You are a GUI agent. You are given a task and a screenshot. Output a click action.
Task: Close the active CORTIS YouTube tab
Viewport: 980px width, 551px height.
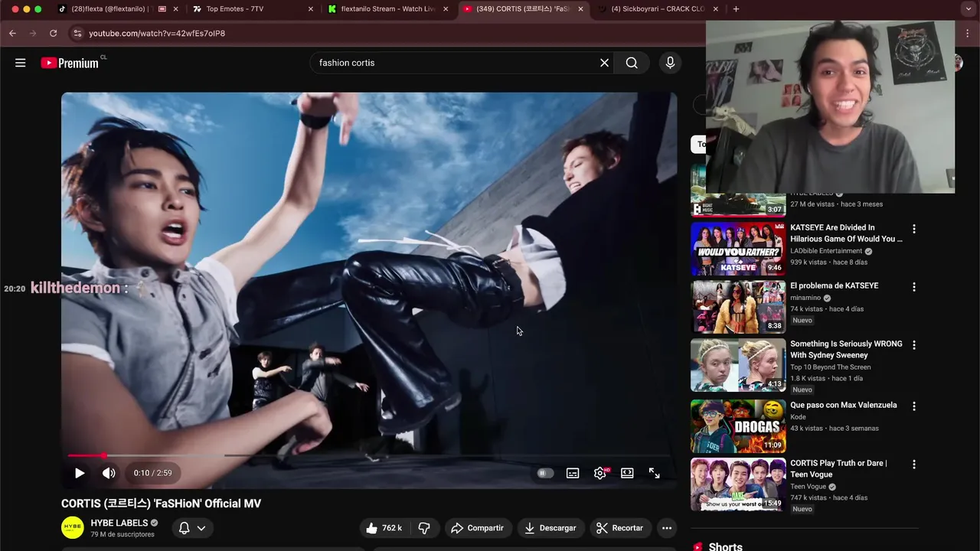point(580,9)
